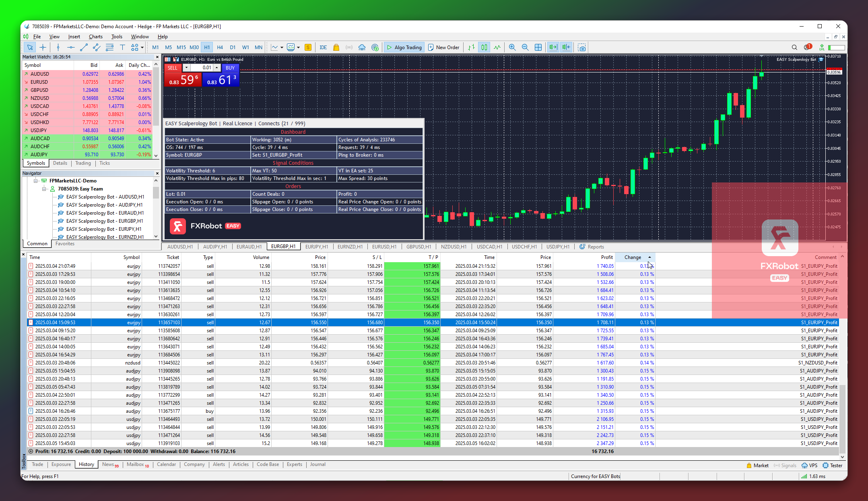Open the indicators list dropdown arrow

coord(282,48)
